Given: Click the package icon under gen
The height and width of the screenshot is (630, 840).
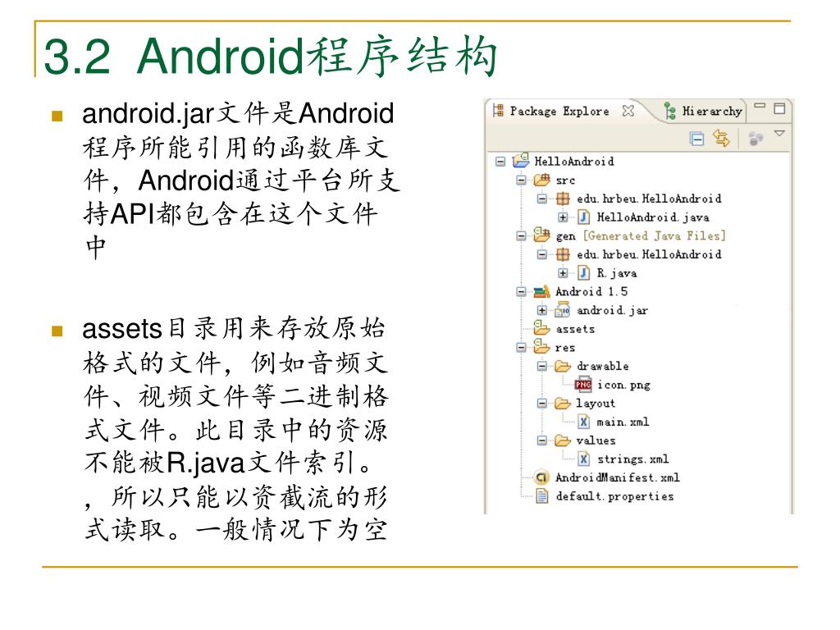Looking at the screenshot, I should coord(563,254).
